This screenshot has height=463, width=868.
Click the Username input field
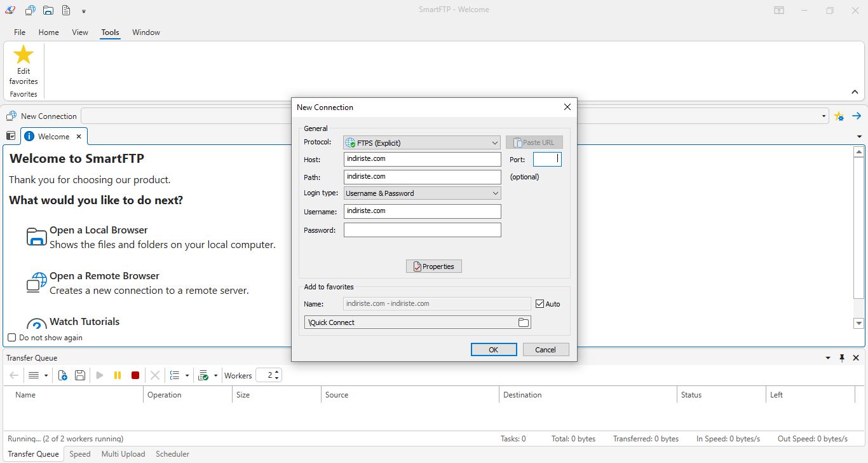point(423,211)
